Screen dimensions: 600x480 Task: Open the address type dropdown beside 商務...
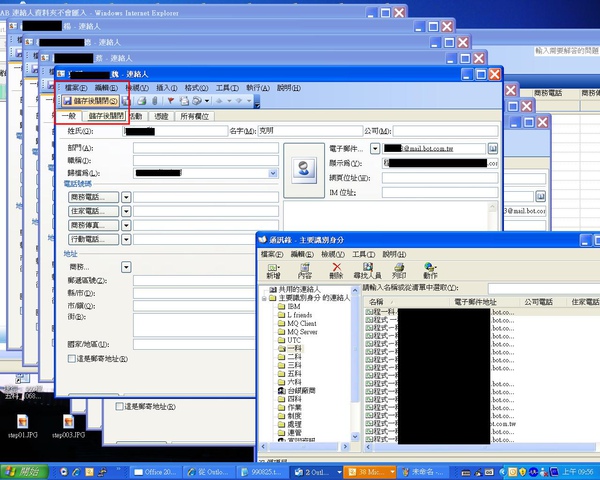click(126, 267)
